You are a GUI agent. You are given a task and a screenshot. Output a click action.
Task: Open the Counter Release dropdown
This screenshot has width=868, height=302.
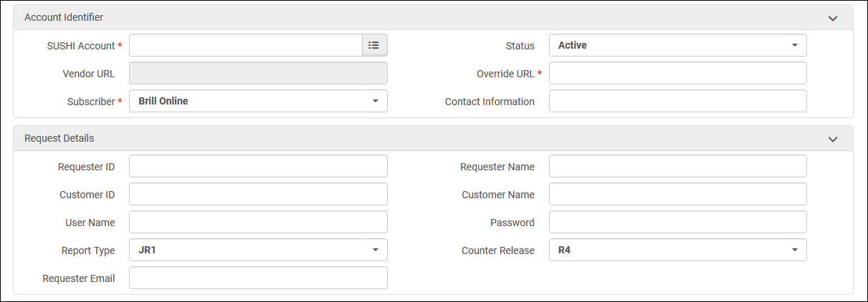677,250
